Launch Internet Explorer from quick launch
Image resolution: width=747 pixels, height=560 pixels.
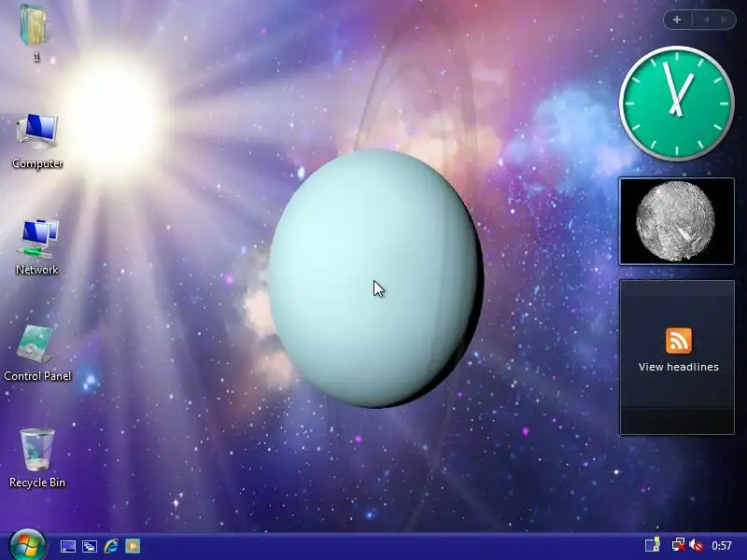click(x=111, y=546)
